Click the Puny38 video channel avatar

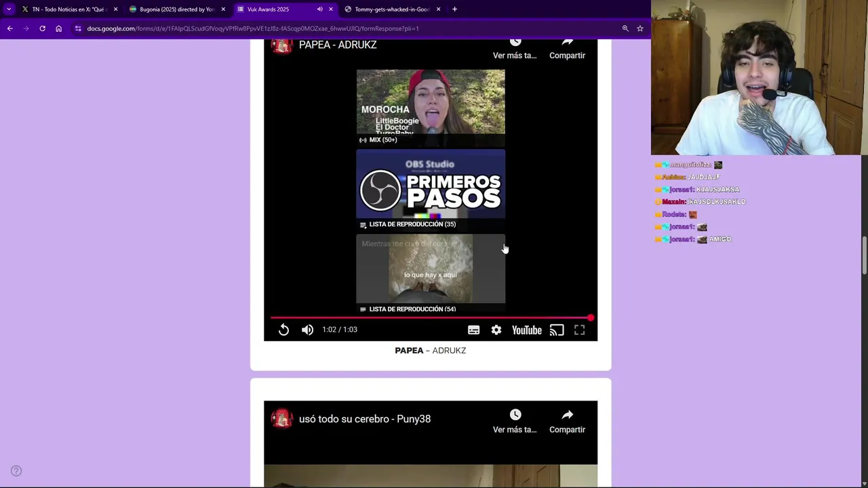tap(281, 419)
